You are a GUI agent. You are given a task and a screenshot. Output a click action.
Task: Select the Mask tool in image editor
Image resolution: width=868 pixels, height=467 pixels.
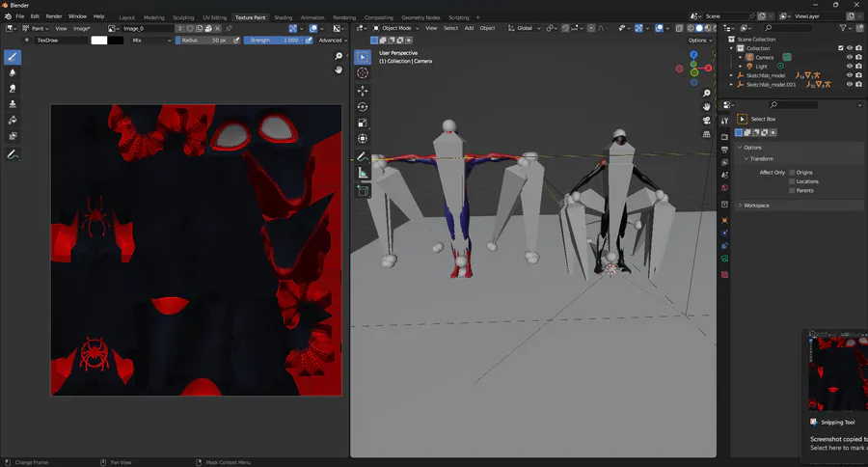click(13, 136)
